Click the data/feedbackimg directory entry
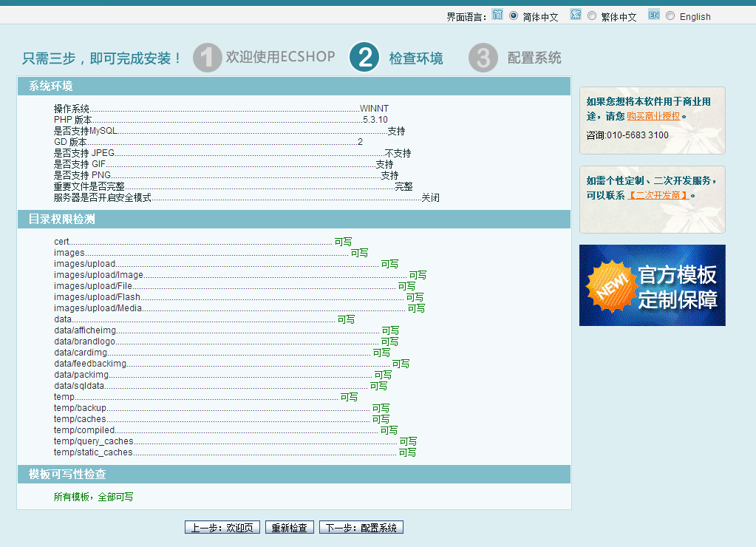 (x=90, y=364)
